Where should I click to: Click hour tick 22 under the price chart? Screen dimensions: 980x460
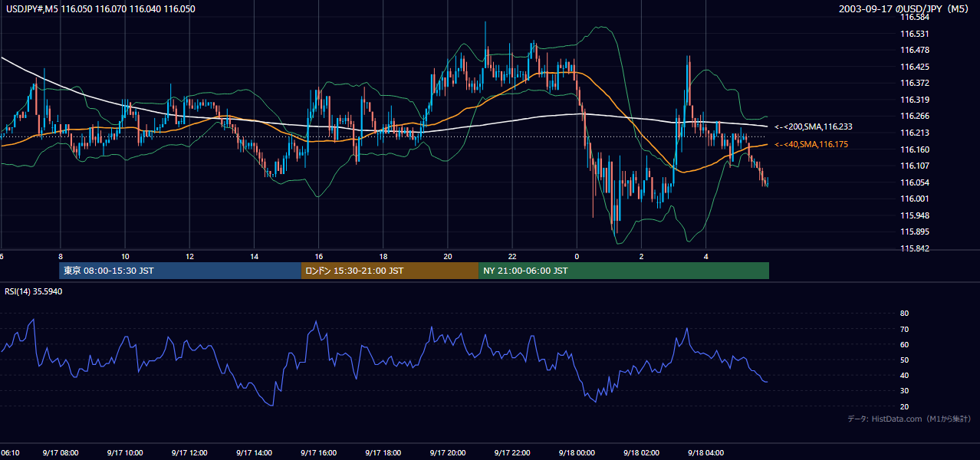(x=512, y=257)
